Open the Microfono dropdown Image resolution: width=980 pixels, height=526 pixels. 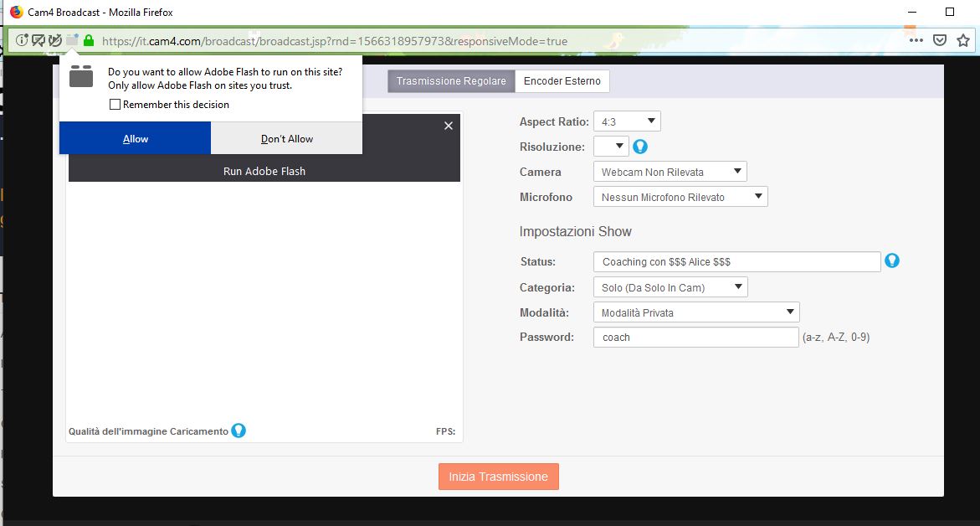pyautogui.click(x=680, y=197)
